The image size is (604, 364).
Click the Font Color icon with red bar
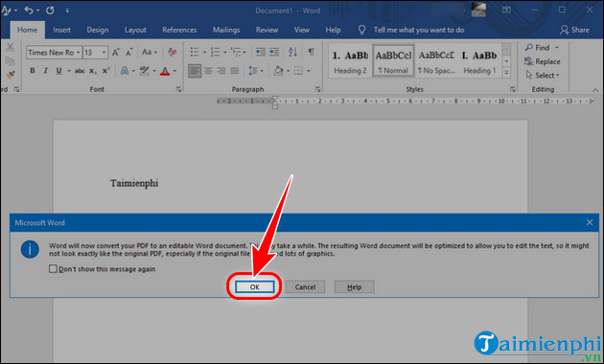(x=165, y=71)
